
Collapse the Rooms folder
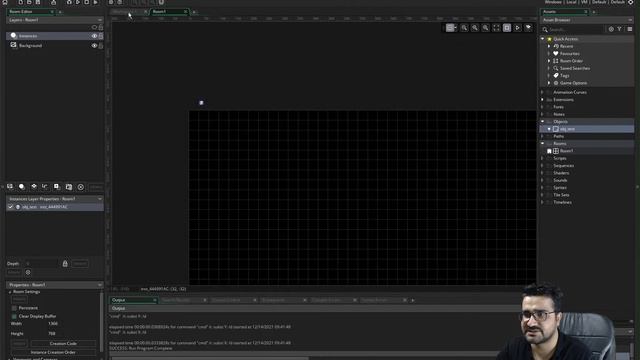[542, 144]
